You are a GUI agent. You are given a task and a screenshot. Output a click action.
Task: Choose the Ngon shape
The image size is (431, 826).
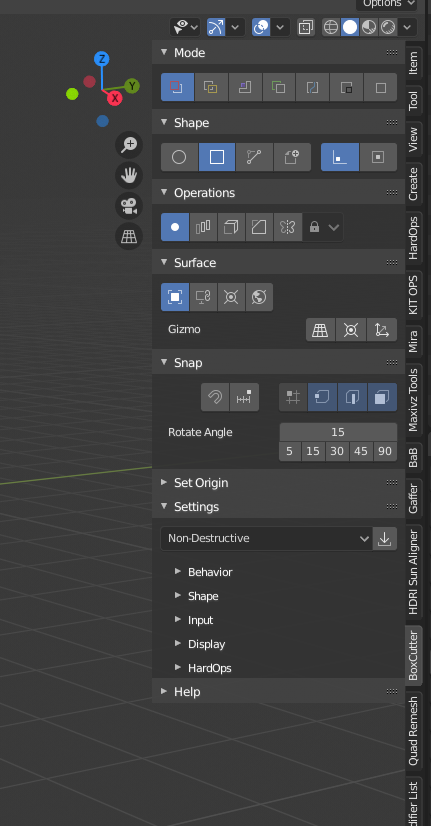[254, 157]
